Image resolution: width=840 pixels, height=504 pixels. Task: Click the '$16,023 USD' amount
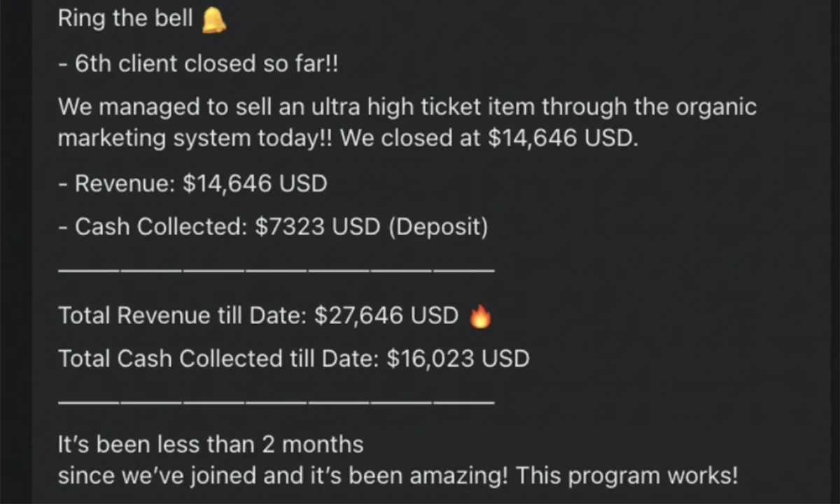[458, 358]
